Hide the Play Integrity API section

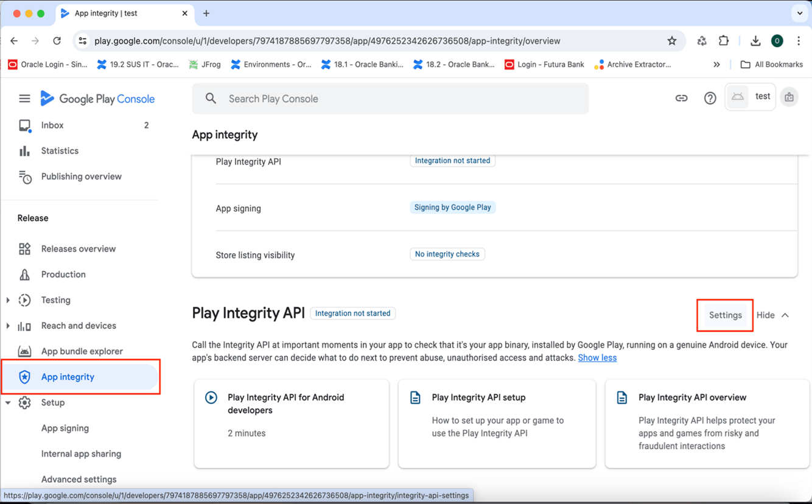pos(772,315)
